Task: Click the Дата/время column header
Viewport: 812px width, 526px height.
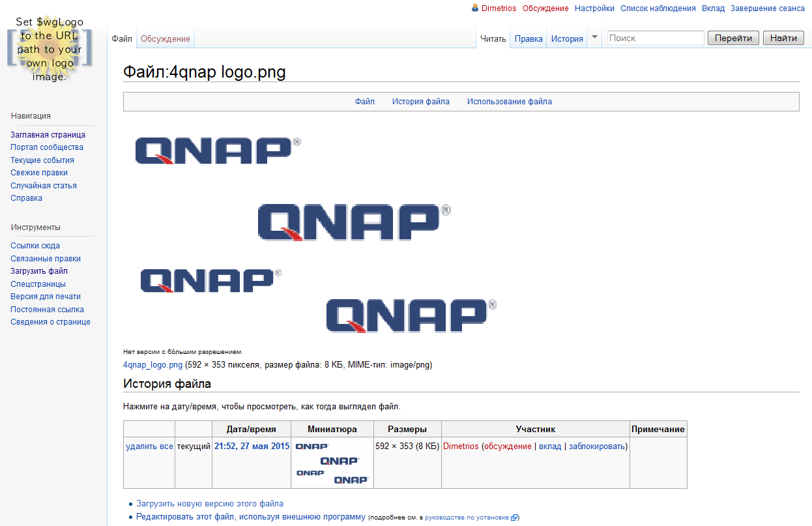Action: click(251, 430)
